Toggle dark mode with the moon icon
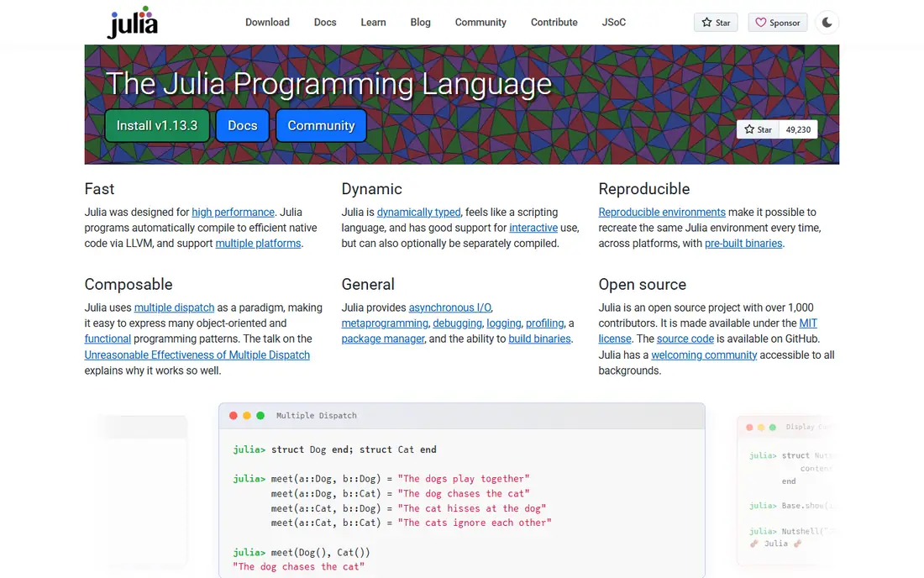This screenshot has height=578, width=924. tap(827, 23)
